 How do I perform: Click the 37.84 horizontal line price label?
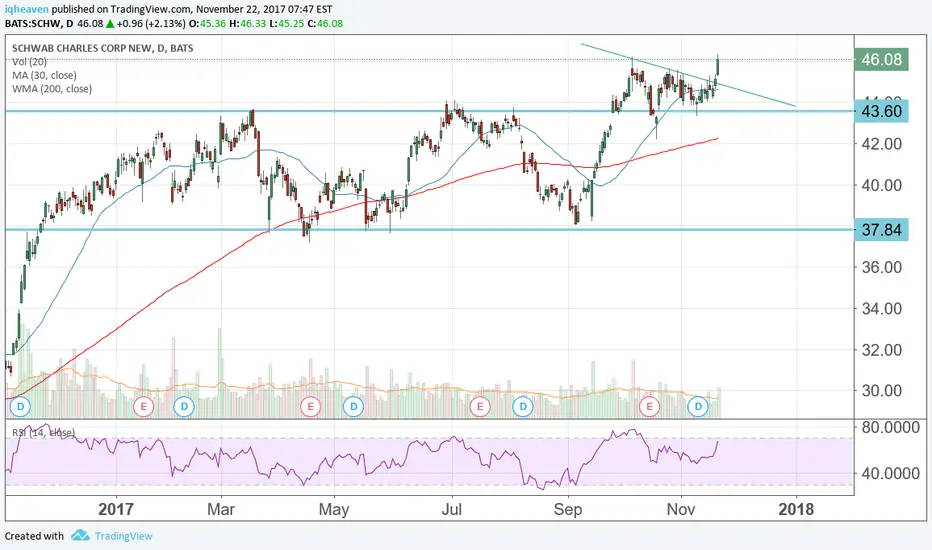click(881, 230)
